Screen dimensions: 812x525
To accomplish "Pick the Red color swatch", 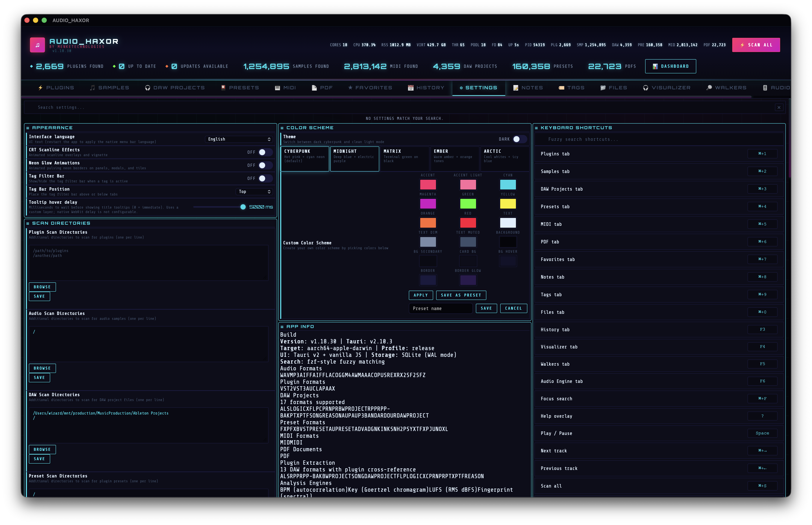I will click(468, 223).
